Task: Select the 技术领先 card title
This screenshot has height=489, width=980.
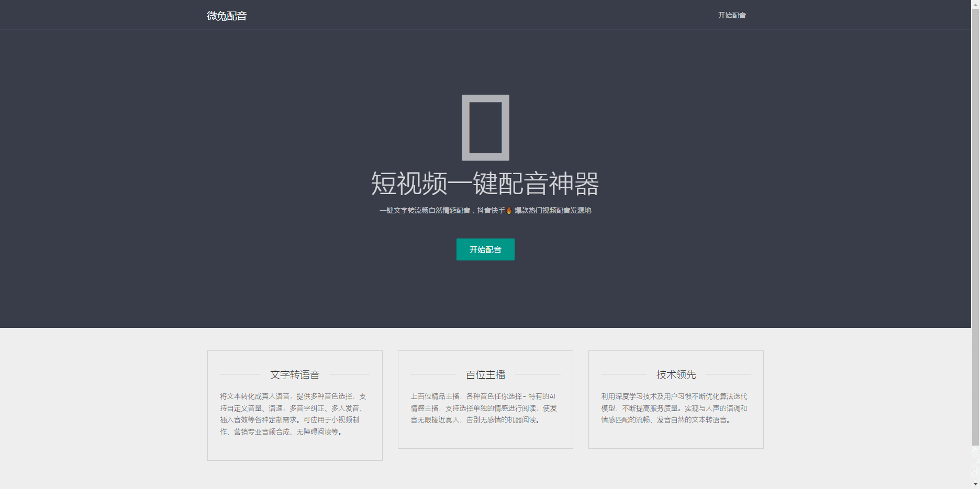Action: (x=676, y=374)
